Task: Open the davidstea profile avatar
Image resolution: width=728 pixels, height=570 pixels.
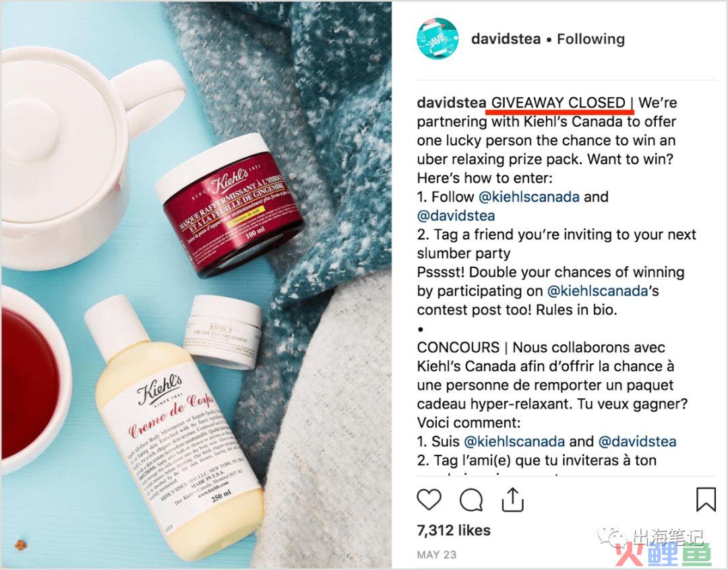Action: [x=437, y=38]
